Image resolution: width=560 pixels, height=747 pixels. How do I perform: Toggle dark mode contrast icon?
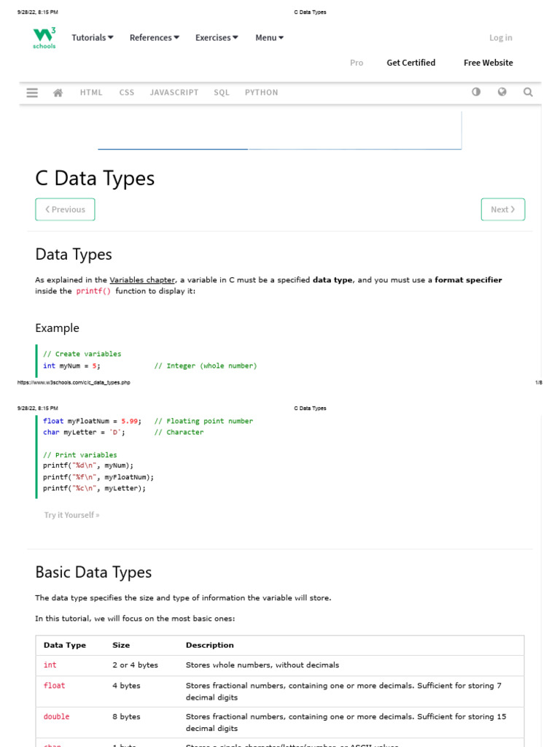click(476, 92)
